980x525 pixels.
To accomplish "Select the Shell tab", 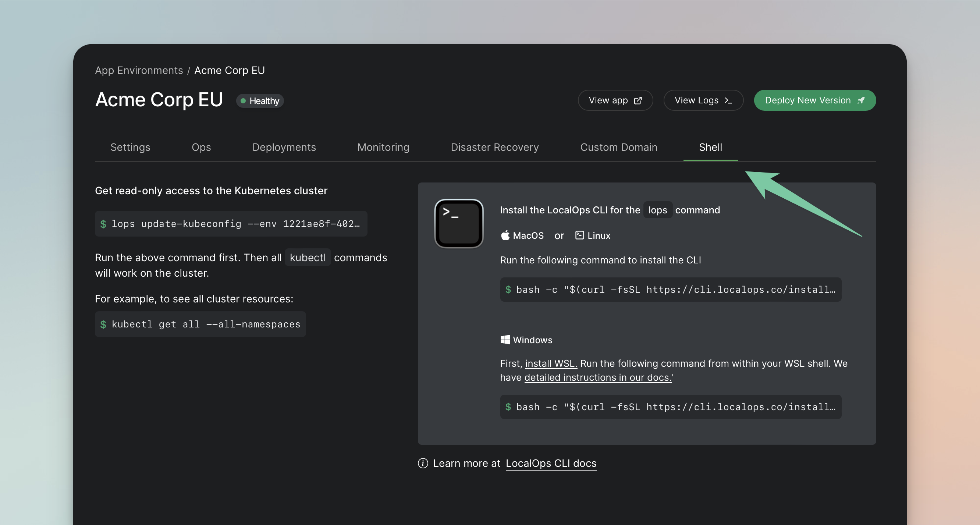I will tap(710, 147).
